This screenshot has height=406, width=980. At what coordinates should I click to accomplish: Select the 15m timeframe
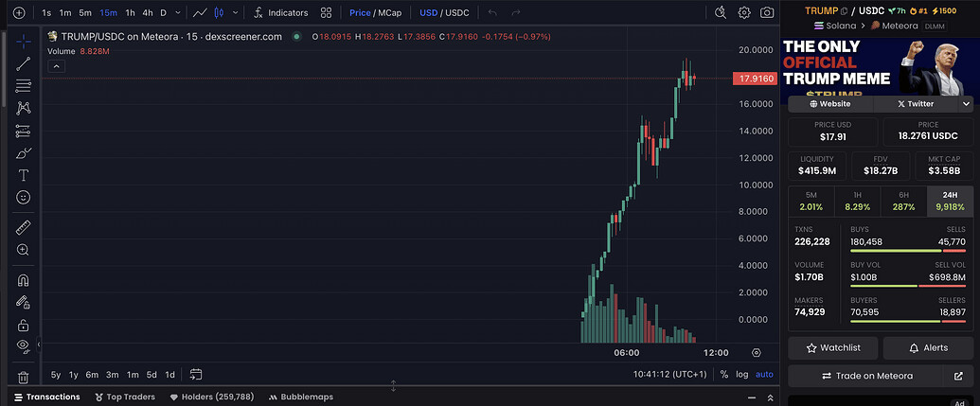[x=108, y=12]
